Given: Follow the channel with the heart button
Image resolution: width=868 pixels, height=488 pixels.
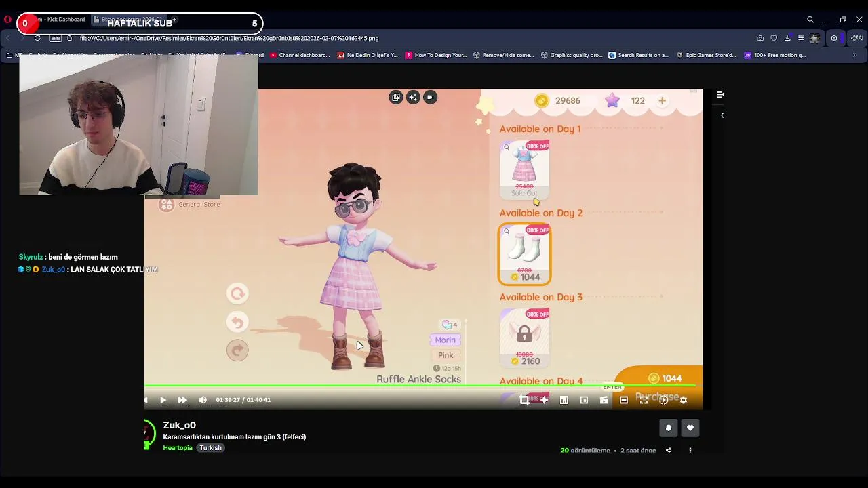Looking at the screenshot, I should point(690,428).
